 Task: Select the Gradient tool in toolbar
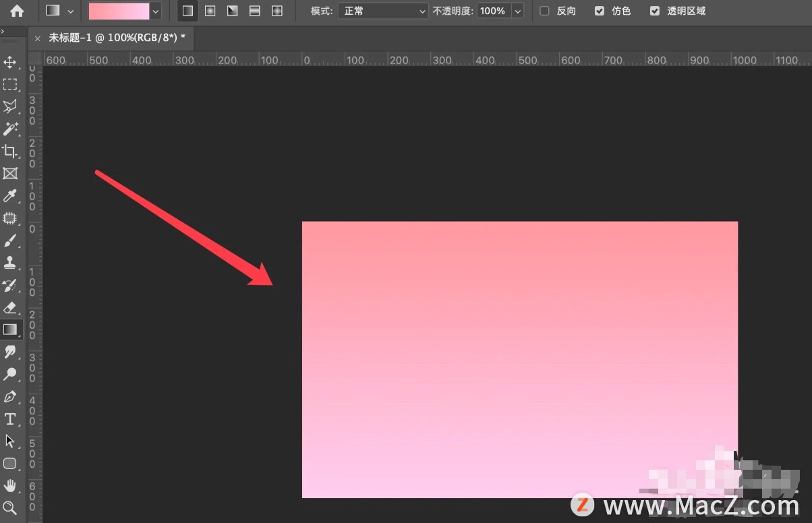(10, 330)
